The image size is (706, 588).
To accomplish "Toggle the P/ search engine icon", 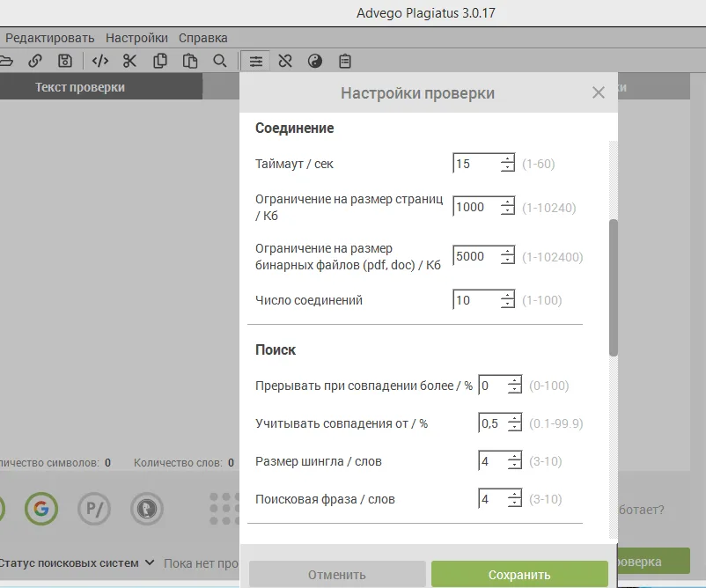I will pos(93,508).
